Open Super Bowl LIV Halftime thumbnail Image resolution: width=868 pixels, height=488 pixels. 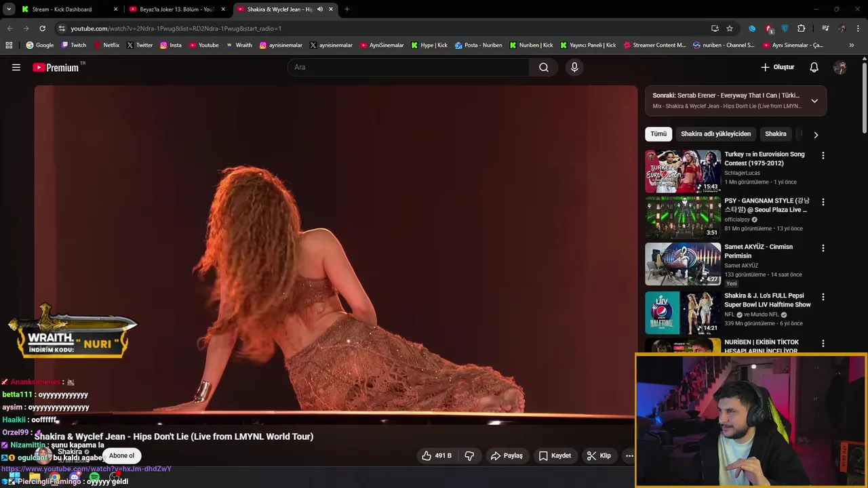pyautogui.click(x=683, y=313)
